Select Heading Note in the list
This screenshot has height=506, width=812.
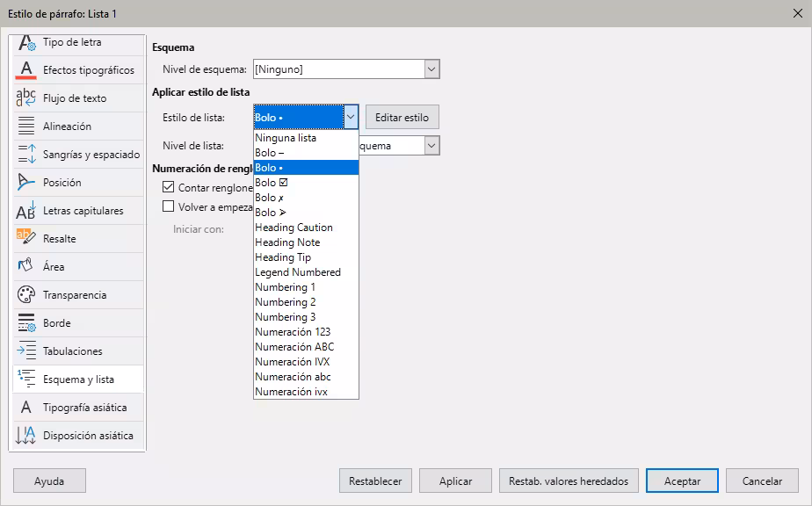(306, 242)
